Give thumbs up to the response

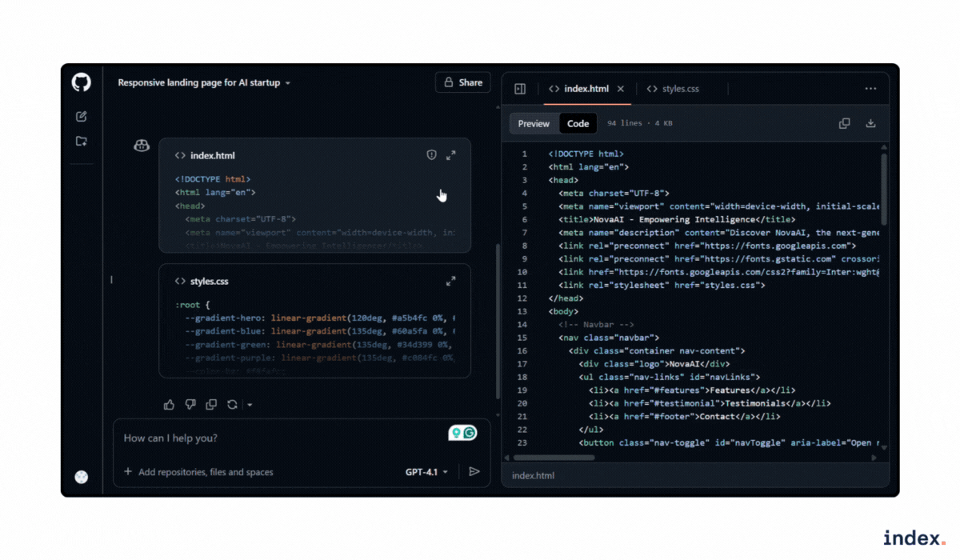pos(169,405)
